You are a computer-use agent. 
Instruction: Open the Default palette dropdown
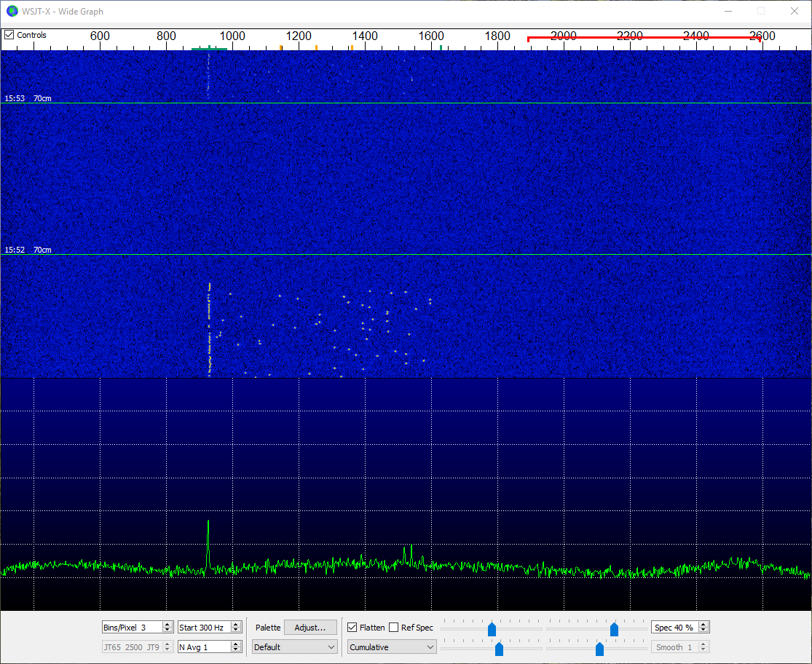(295, 647)
